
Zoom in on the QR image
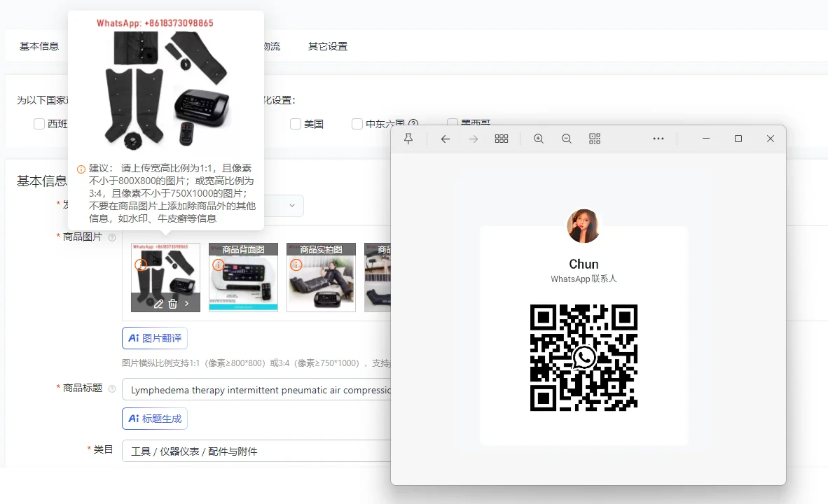[x=539, y=139]
